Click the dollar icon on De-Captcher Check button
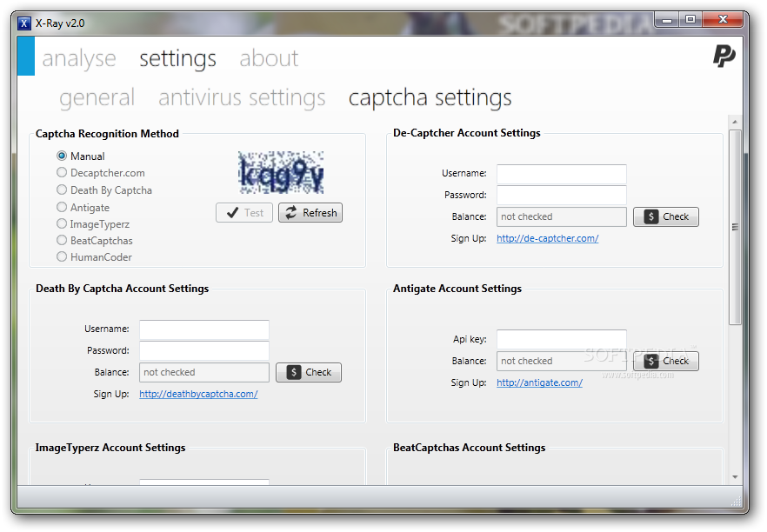 coord(650,216)
